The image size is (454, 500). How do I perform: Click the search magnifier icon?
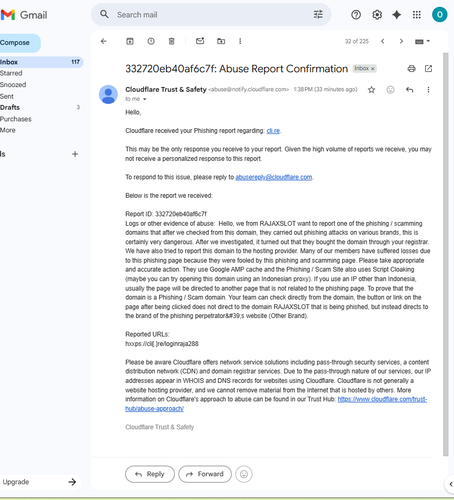tap(104, 14)
